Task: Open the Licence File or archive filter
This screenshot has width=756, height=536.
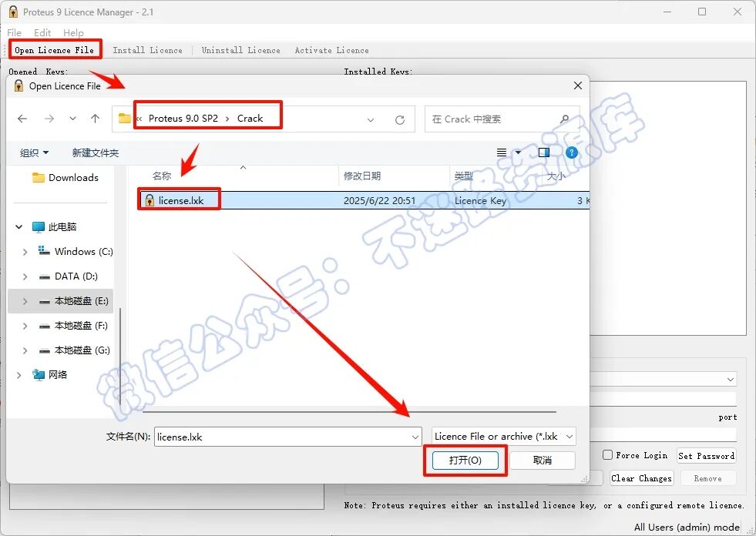Action: coord(504,437)
